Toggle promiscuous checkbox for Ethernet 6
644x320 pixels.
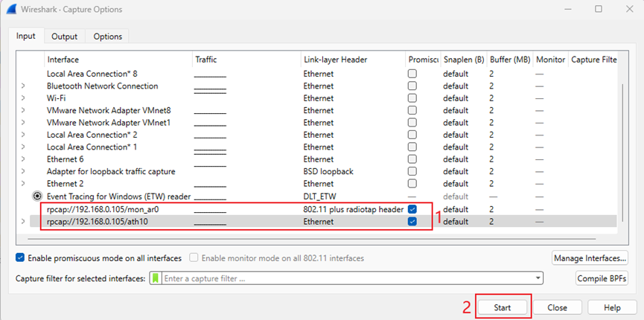(x=412, y=159)
